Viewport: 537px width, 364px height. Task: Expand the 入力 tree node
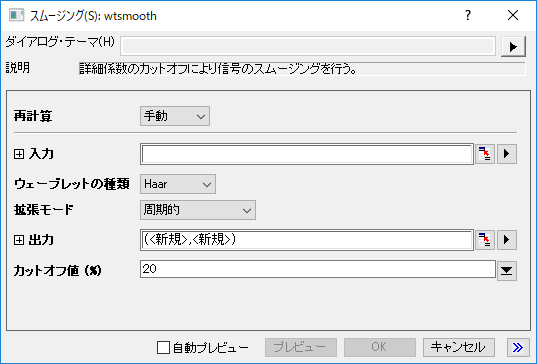pyautogui.click(x=19, y=154)
